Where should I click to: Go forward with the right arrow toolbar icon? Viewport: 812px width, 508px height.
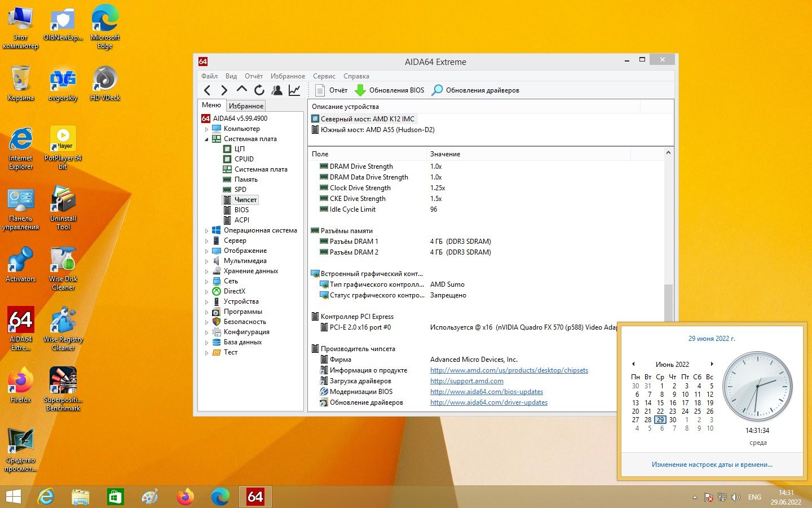click(x=224, y=90)
